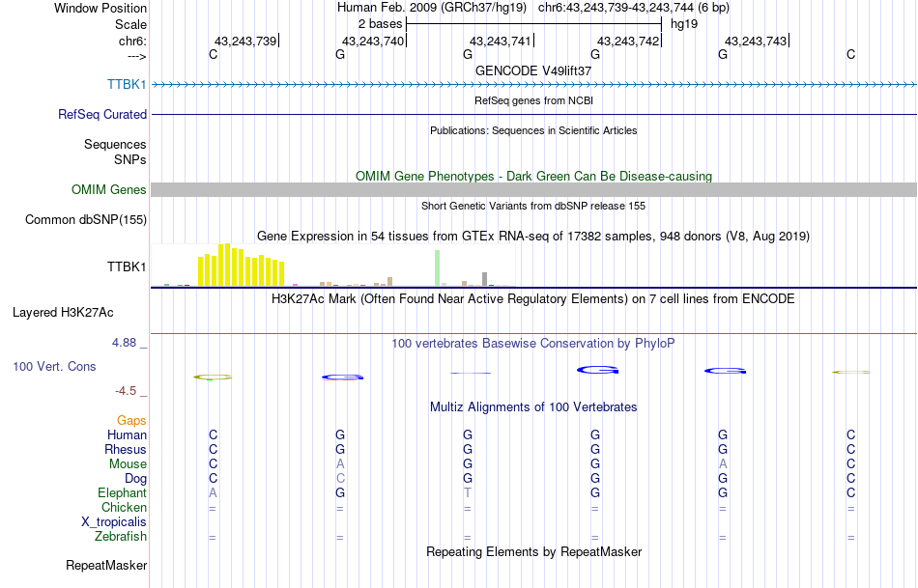The width and height of the screenshot is (918, 588).
Task: Select the Elephant species label
Action: coord(122,492)
